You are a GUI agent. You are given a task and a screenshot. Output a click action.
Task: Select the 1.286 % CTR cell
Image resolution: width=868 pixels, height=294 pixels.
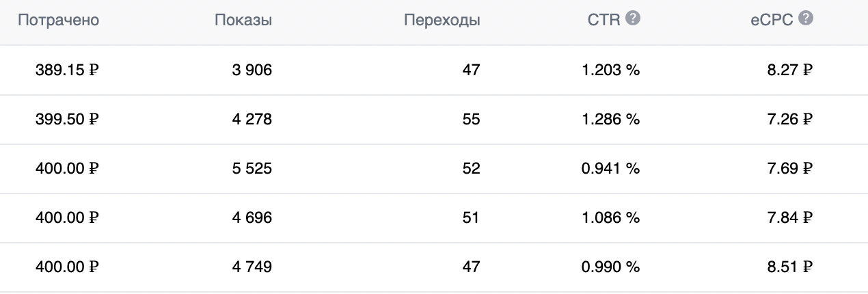pyautogui.click(x=610, y=119)
